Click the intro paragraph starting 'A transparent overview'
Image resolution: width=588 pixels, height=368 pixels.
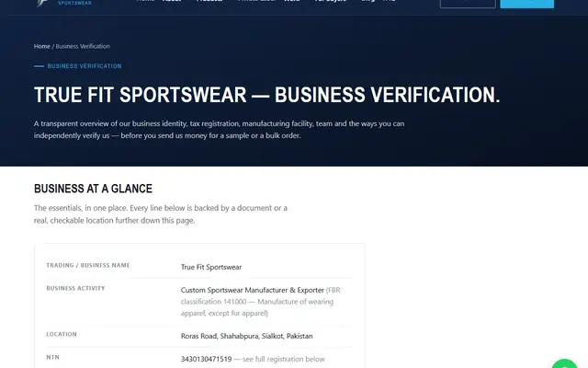(219, 130)
